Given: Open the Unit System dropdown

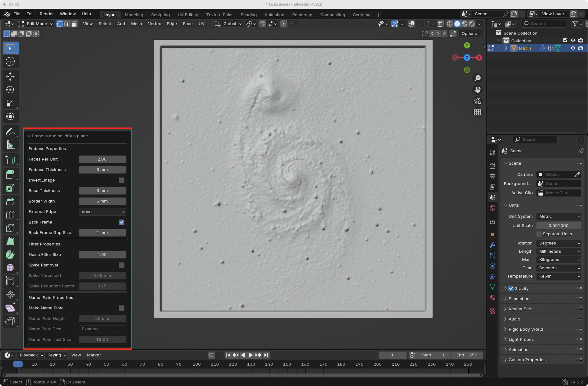Looking at the screenshot, I should (558, 216).
